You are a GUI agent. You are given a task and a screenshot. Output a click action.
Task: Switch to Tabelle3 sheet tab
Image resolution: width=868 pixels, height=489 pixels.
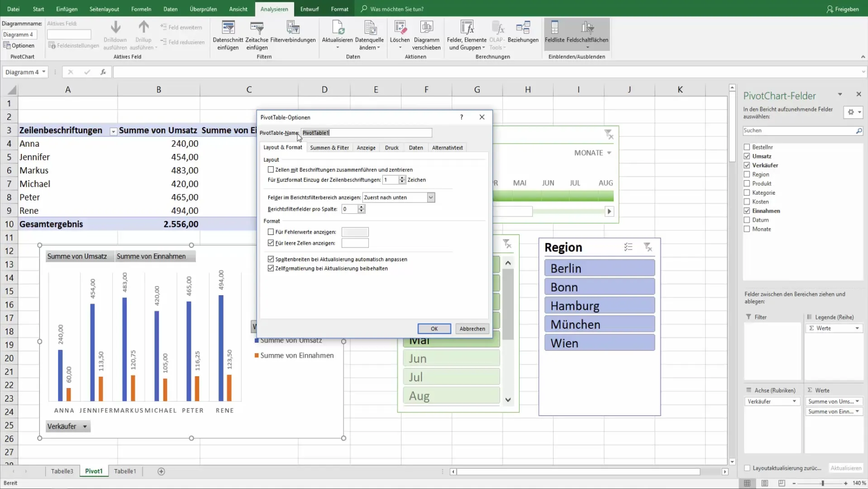(62, 471)
